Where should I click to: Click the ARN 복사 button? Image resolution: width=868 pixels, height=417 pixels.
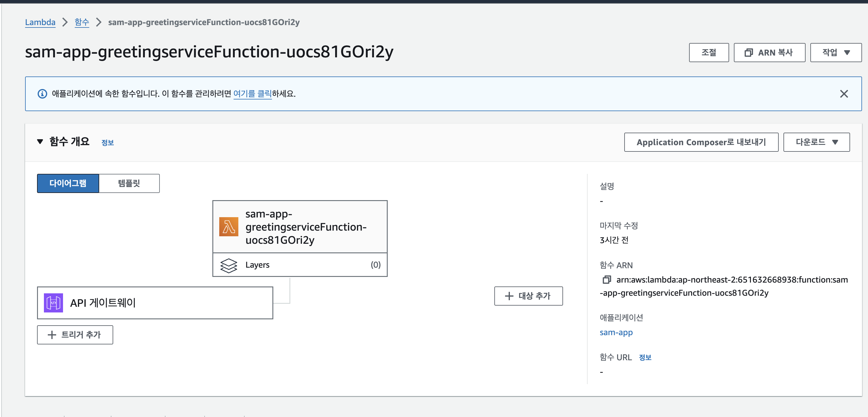pos(769,53)
